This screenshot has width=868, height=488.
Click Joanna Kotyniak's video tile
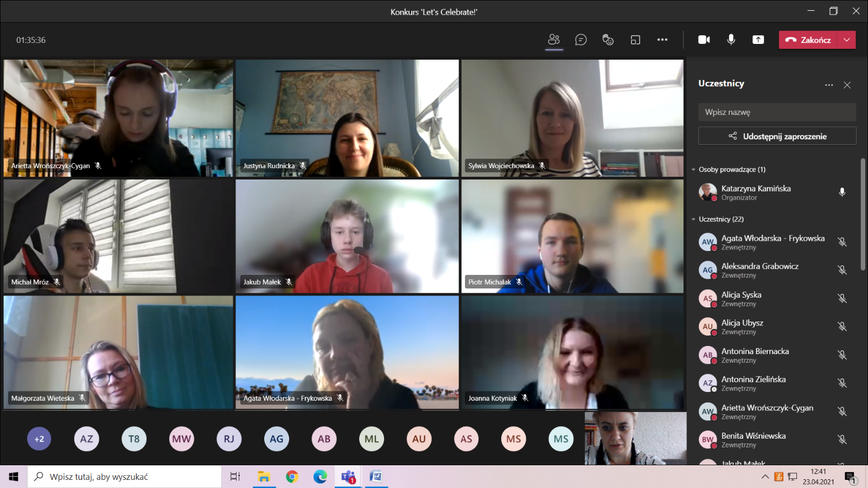click(572, 352)
